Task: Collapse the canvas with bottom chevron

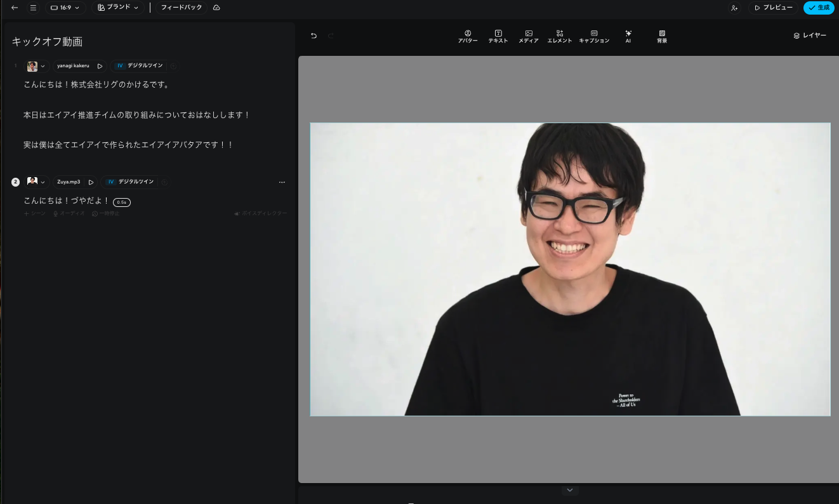Action: pos(570,490)
